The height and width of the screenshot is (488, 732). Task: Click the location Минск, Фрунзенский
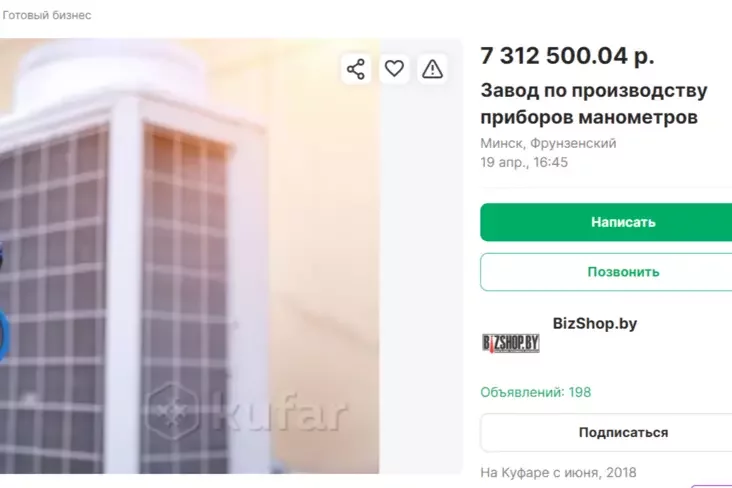click(548, 143)
